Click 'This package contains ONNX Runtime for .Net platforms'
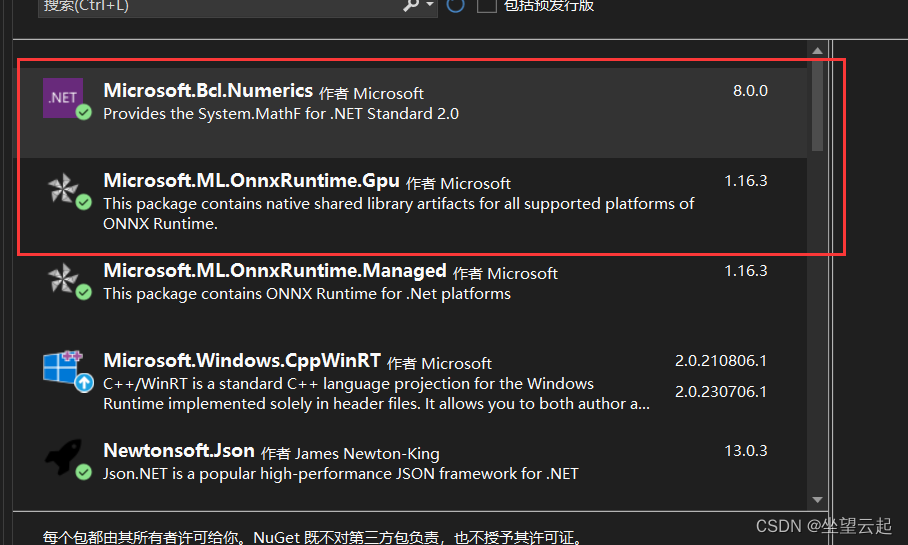908x545 pixels. pyautogui.click(x=307, y=294)
